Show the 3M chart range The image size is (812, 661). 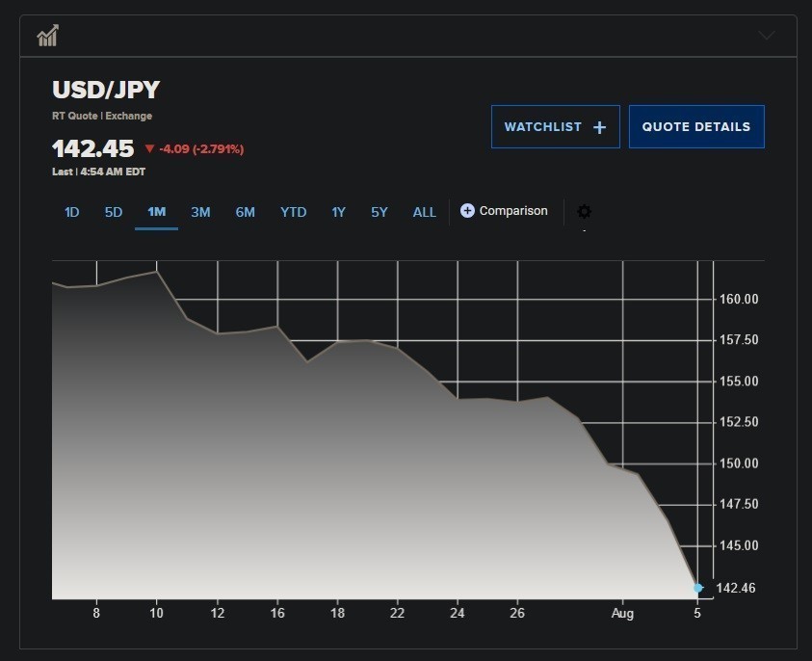(x=200, y=212)
